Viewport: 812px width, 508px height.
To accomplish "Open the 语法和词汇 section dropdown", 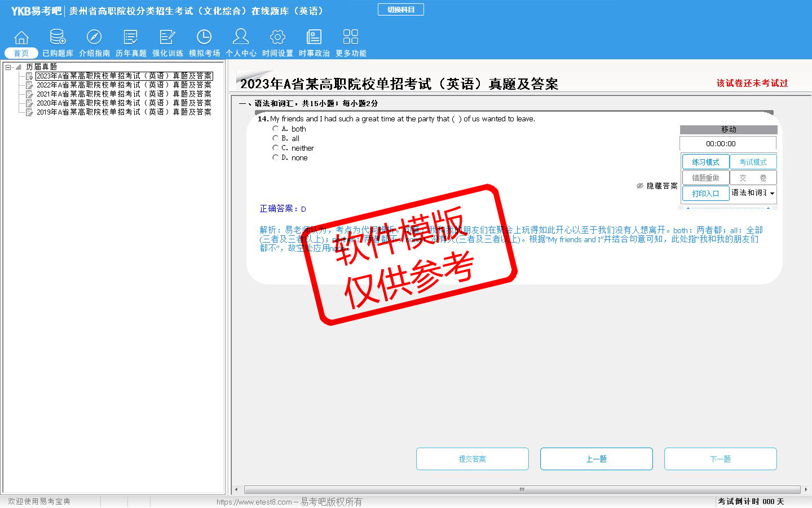I will pyautogui.click(x=772, y=193).
